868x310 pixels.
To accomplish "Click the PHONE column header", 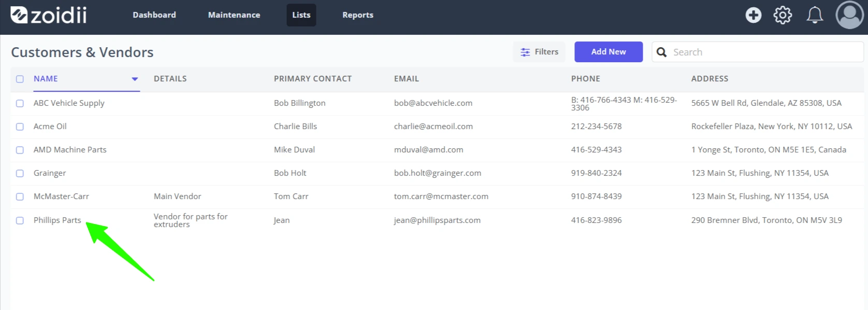I will coord(586,79).
